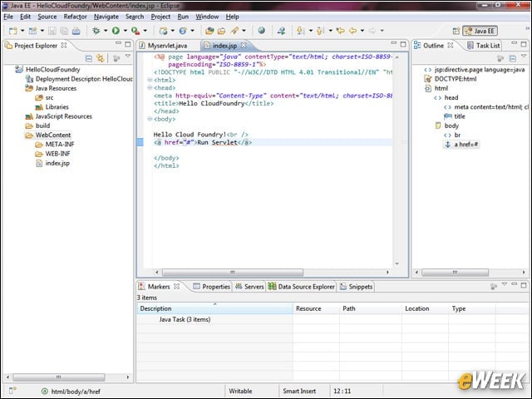The image size is (532, 399).
Task: Toggle Link with Editor in Project Explorer
Action: tap(101, 58)
